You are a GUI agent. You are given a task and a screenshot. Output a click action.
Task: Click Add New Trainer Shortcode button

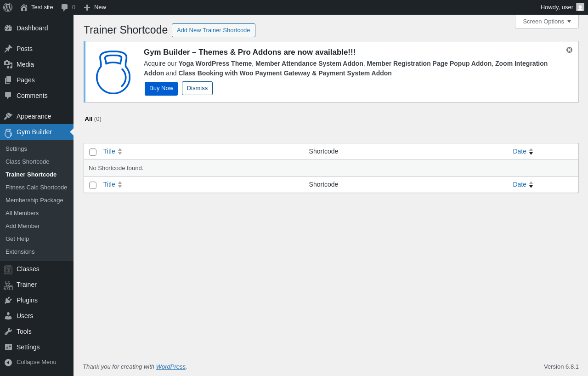(214, 30)
